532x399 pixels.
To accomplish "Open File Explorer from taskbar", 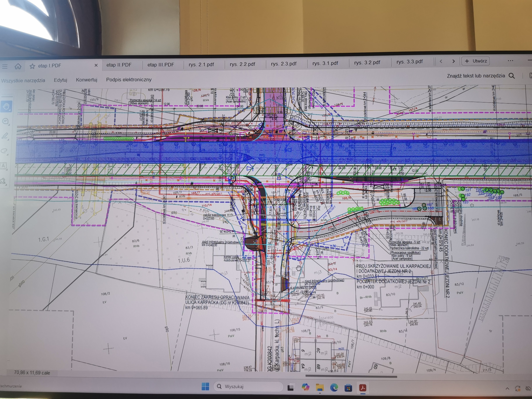I will click(320, 387).
